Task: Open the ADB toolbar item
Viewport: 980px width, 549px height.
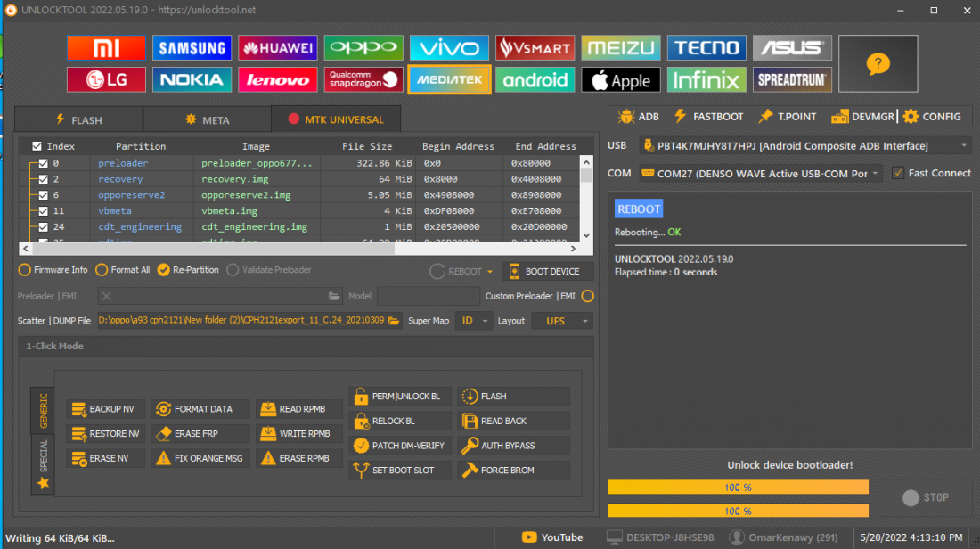Action: (638, 116)
